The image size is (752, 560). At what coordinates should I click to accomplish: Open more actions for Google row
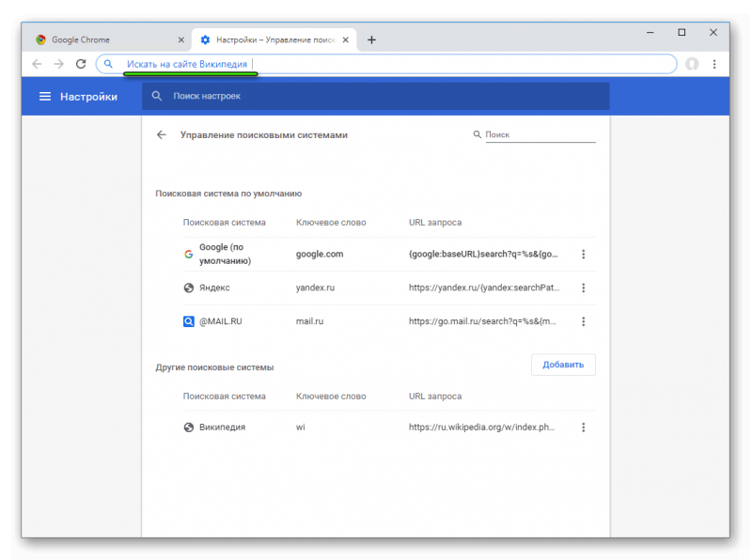pos(583,254)
